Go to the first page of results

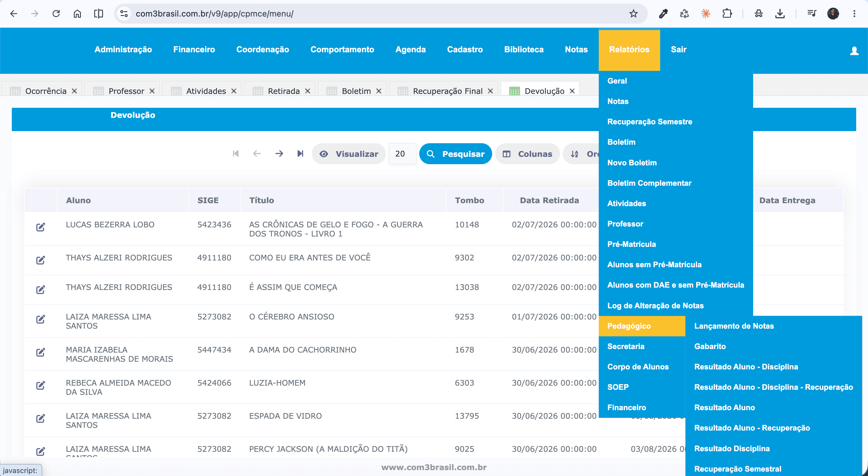(x=236, y=153)
